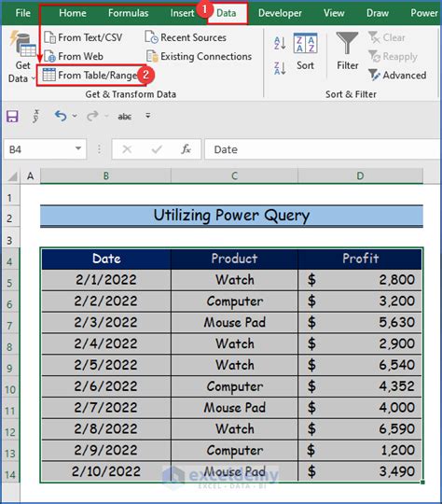Select profit cell showing 5,630

(x=360, y=322)
